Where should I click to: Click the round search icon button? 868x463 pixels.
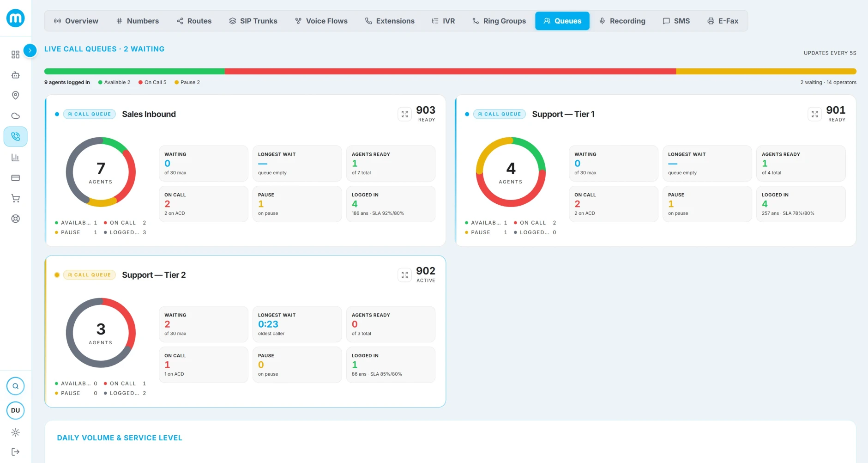tap(15, 386)
